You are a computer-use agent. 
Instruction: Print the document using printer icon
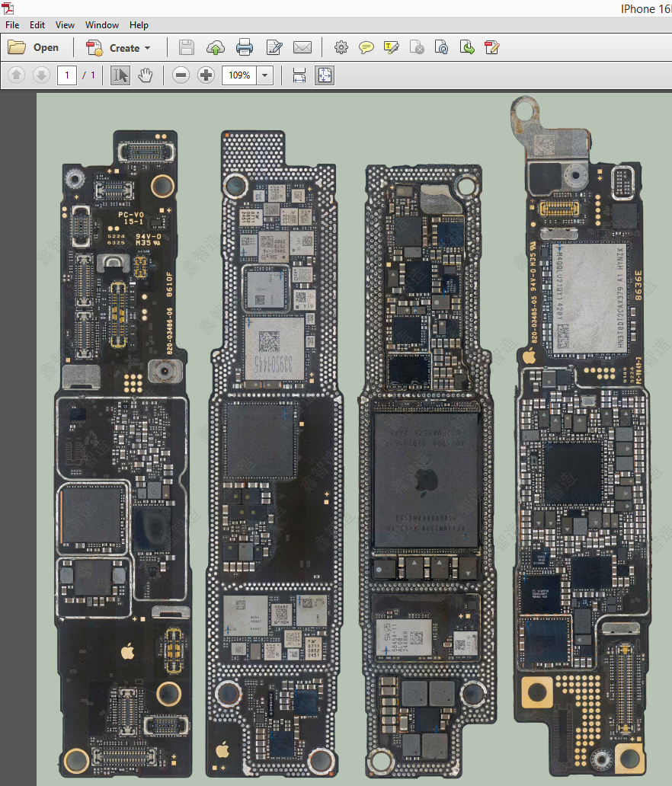[245, 48]
